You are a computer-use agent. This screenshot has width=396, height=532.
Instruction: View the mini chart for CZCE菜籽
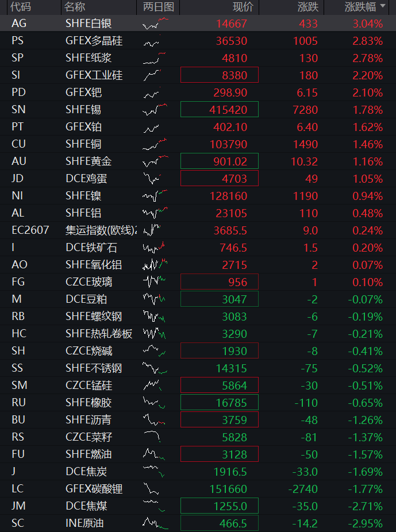152,437
